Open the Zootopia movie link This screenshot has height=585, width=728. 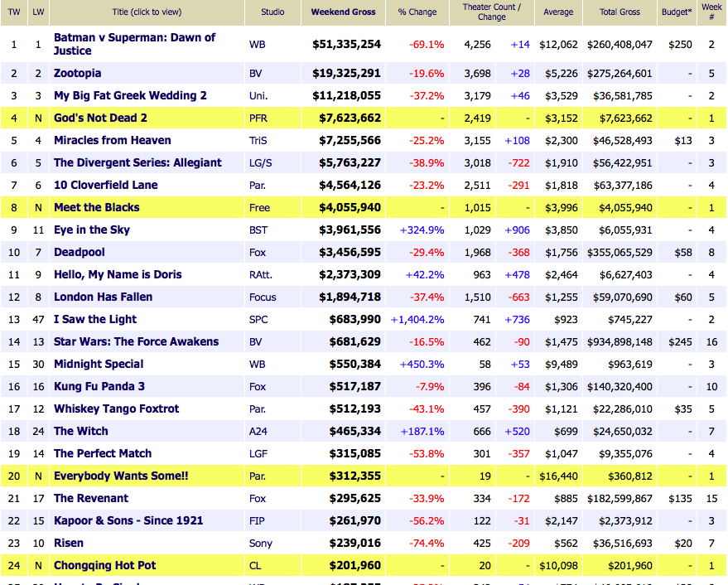[77, 74]
